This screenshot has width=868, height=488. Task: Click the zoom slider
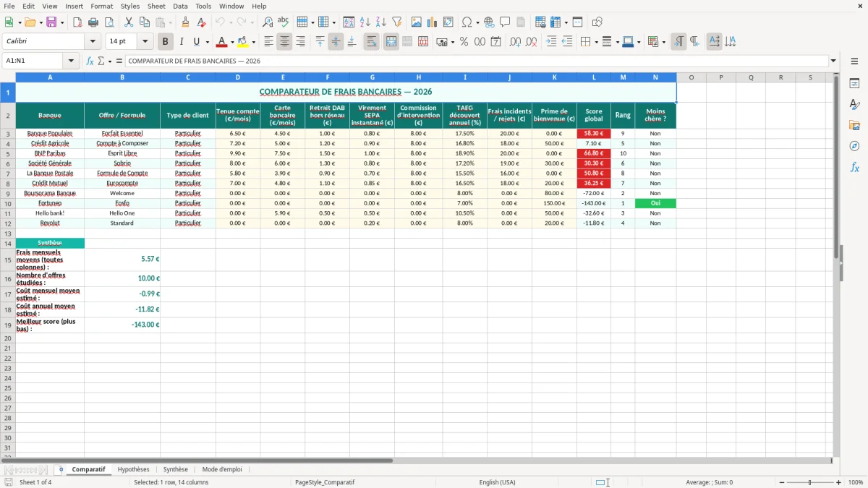tap(810, 482)
